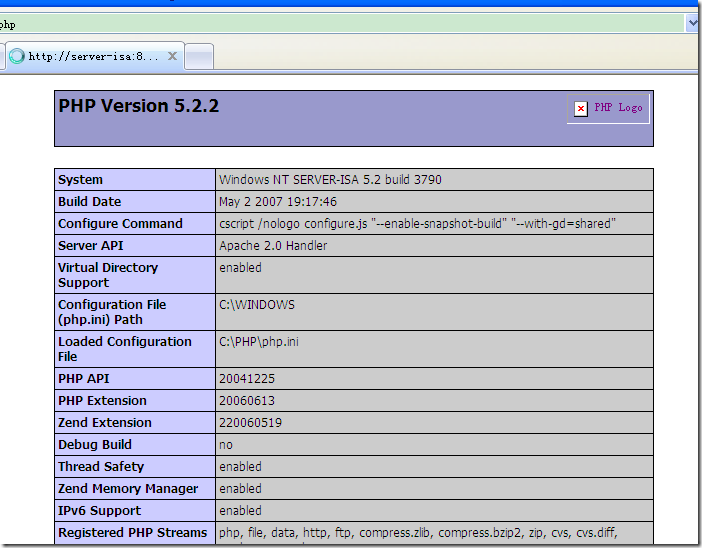Image resolution: width=702 pixels, height=548 pixels.
Task: Select the http://server-isa:8... browser tab
Action: click(94, 56)
